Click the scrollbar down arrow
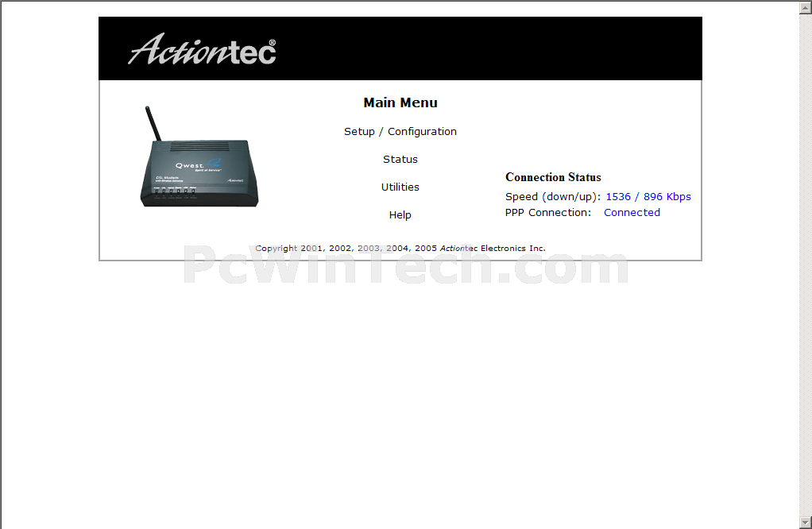This screenshot has width=812, height=529. pos(806,523)
